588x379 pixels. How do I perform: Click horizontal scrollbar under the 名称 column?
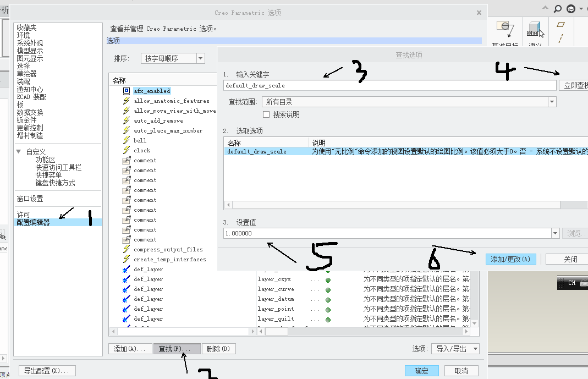click(x=183, y=331)
